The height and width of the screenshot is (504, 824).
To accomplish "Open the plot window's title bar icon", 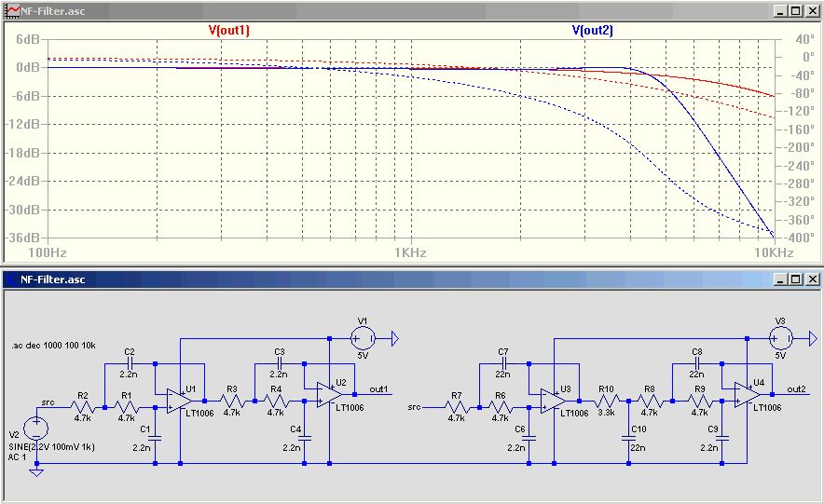I will (x=10, y=10).
